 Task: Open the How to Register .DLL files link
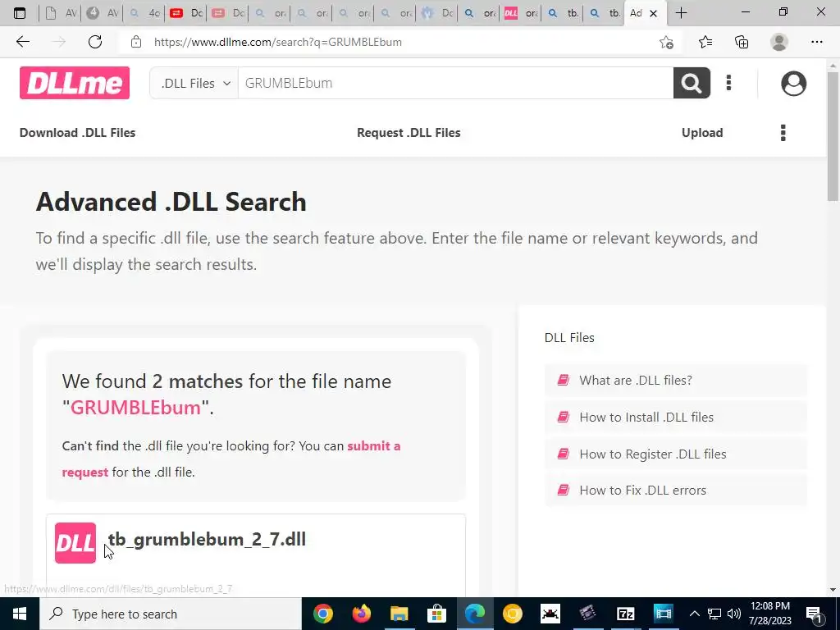(653, 454)
